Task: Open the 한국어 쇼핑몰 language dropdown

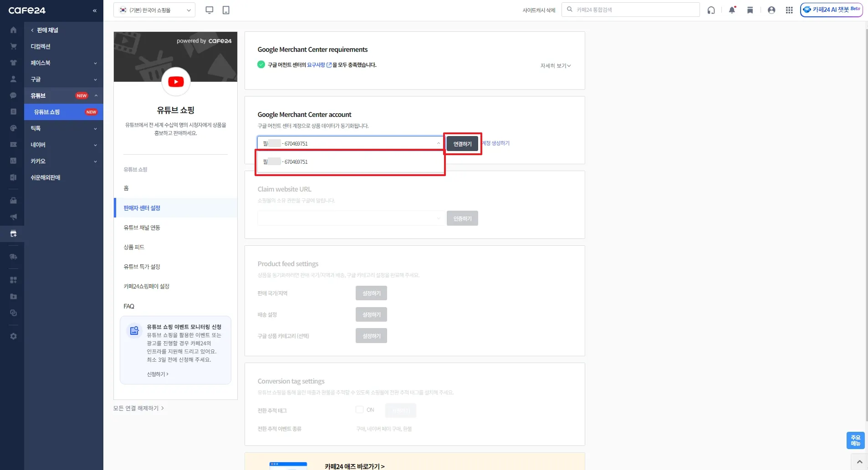Action: 154,10
